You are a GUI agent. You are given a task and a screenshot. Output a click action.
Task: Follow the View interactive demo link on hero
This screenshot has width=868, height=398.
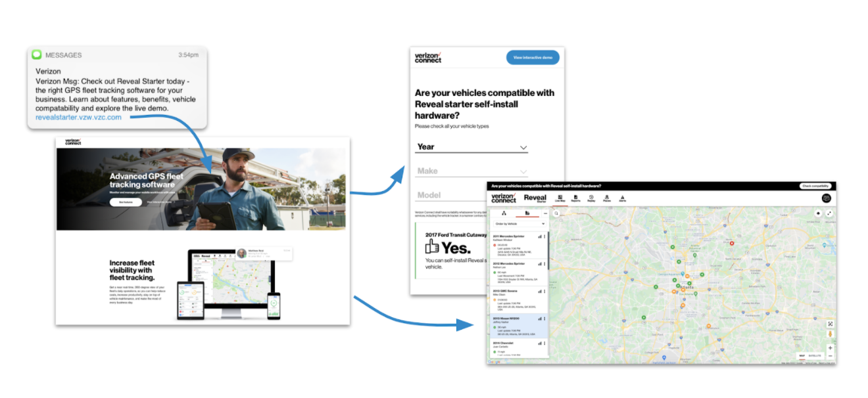click(x=160, y=202)
